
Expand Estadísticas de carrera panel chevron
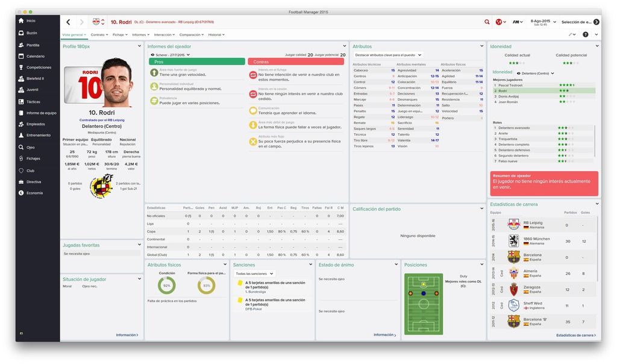(x=597, y=204)
